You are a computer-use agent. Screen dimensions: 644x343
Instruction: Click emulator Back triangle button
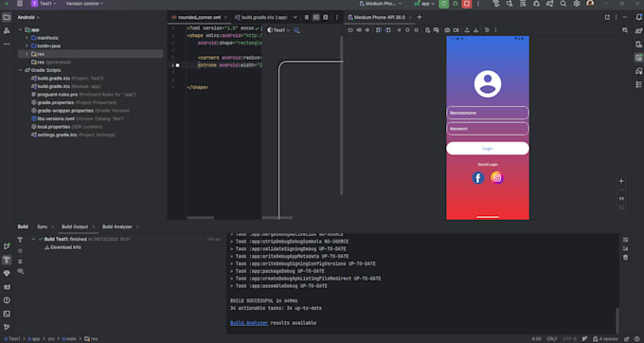pos(399,30)
